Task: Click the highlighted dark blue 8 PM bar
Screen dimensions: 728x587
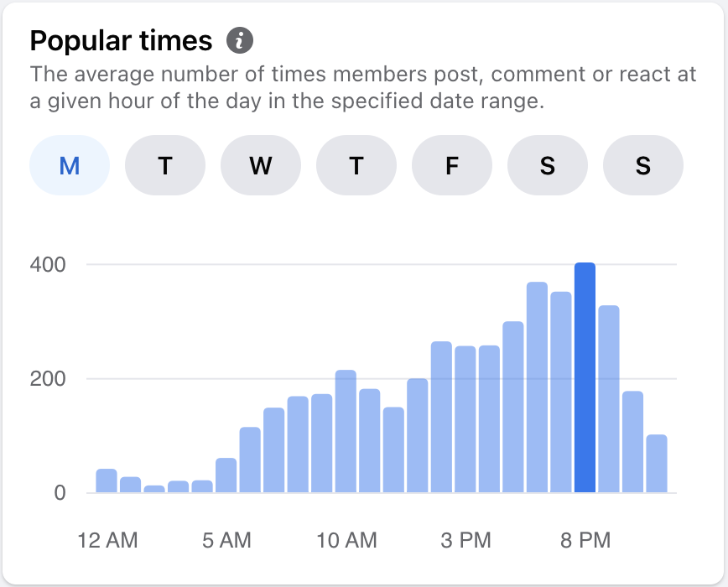Action: coord(585,378)
